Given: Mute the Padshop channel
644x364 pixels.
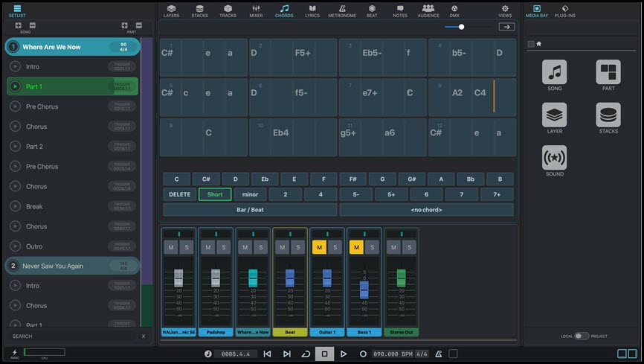Looking at the screenshot, I should 208,247.
